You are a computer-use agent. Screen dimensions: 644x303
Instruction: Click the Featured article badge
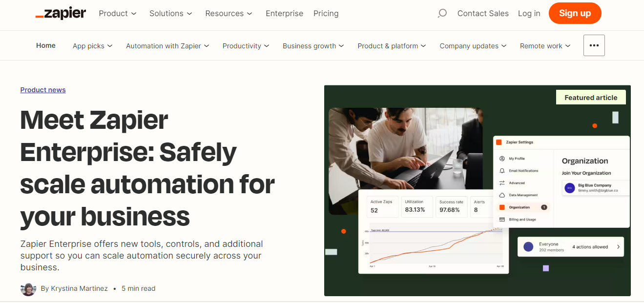tap(591, 98)
